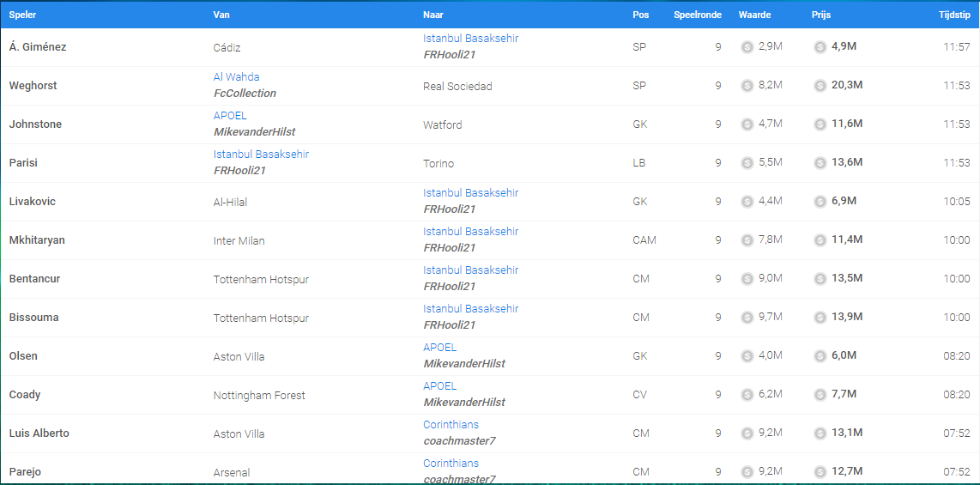Click the Inter Milan origin cell
This screenshot has height=485, width=980.
239,240
